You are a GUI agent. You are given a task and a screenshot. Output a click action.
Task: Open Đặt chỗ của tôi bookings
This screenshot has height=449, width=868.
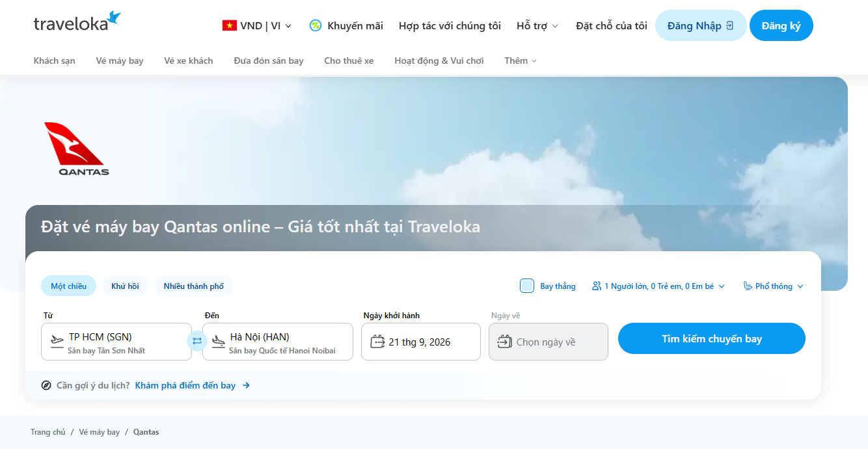pyautogui.click(x=612, y=26)
